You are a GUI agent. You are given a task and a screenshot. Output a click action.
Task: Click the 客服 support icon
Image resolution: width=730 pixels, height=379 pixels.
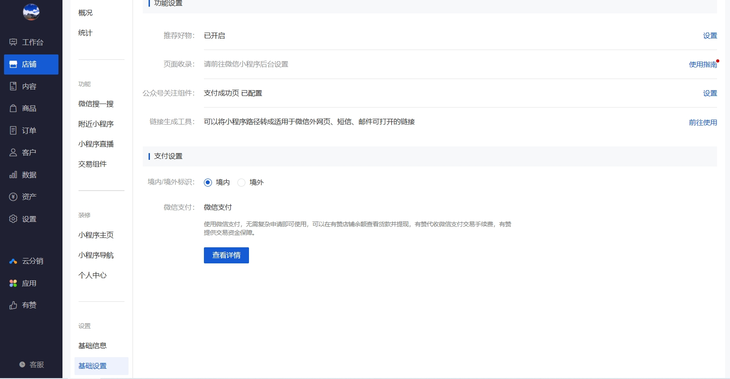click(22, 365)
